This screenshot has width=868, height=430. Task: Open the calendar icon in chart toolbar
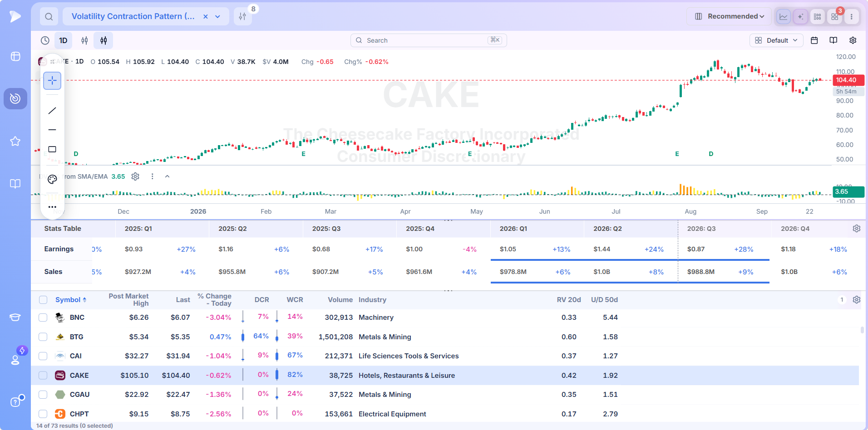coord(814,40)
